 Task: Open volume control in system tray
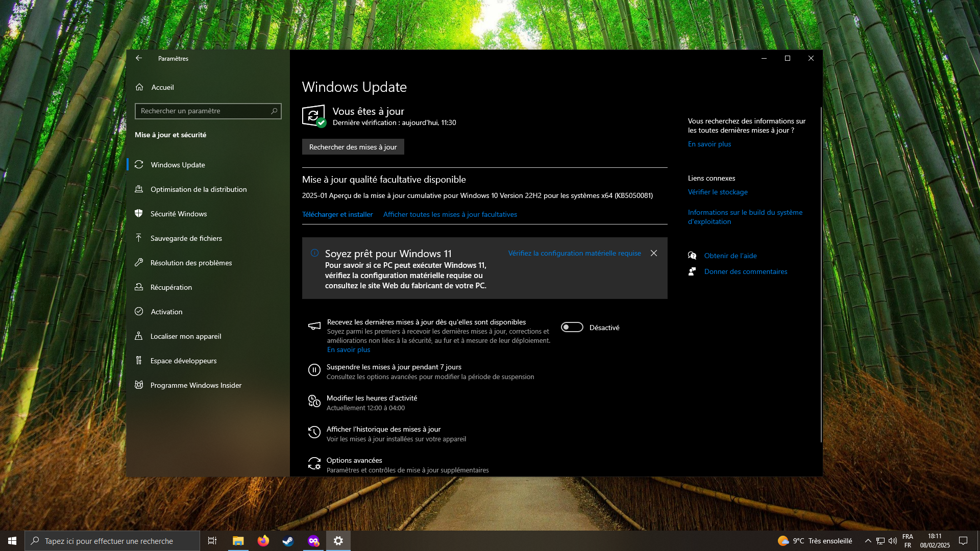pyautogui.click(x=893, y=541)
